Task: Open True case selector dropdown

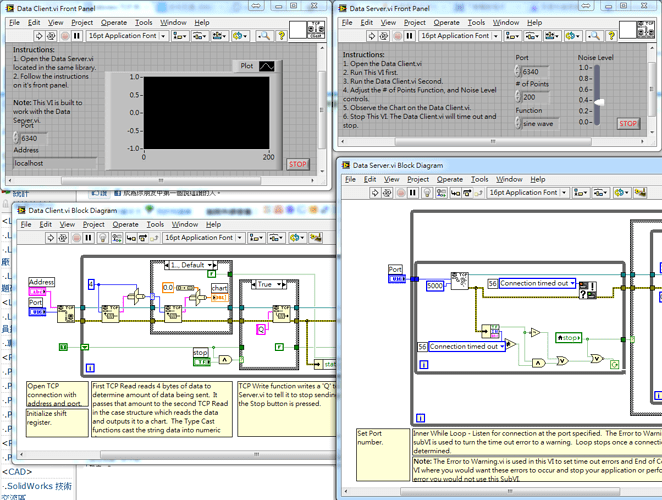Action: tap(278, 285)
